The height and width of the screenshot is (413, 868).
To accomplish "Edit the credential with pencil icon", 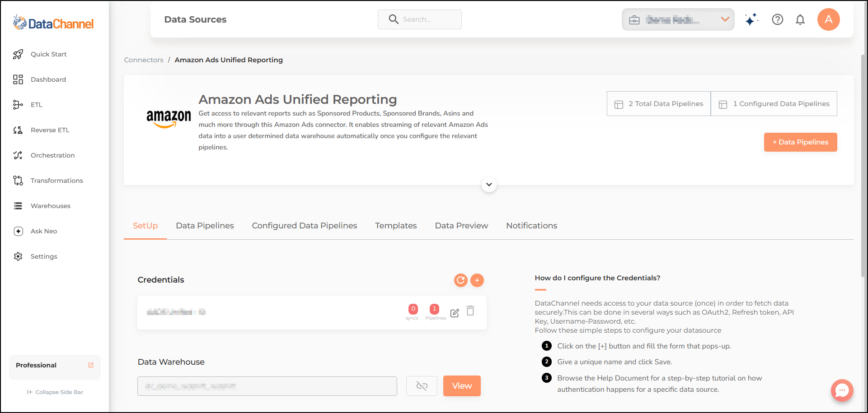I will tap(455, 313).
